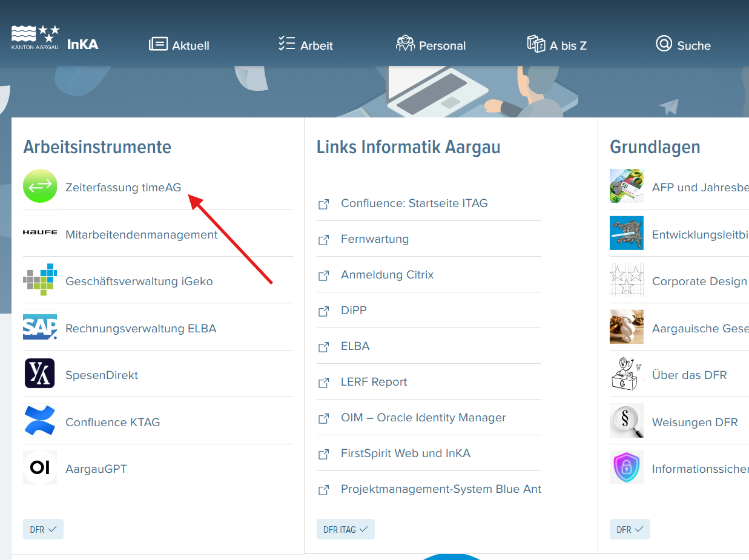Click the iGeko pixel squares icon
The image size is (749, 560).
coord(40,280)
